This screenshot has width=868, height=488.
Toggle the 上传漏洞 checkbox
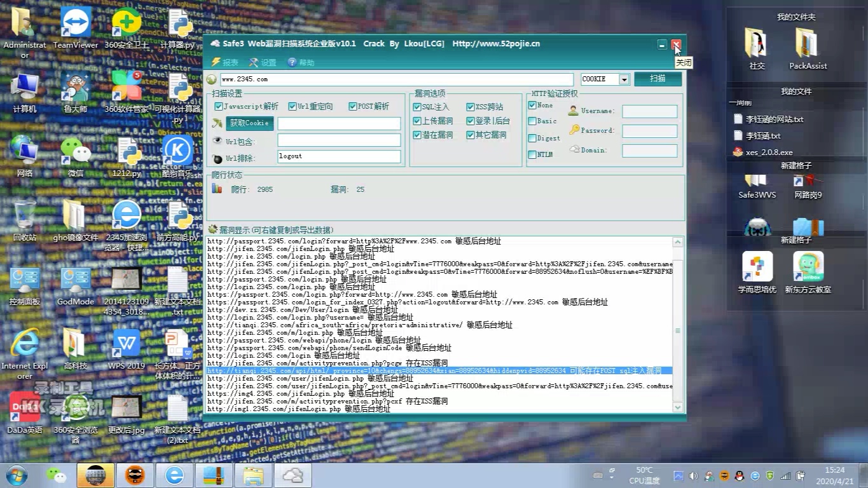pos(417,121)
